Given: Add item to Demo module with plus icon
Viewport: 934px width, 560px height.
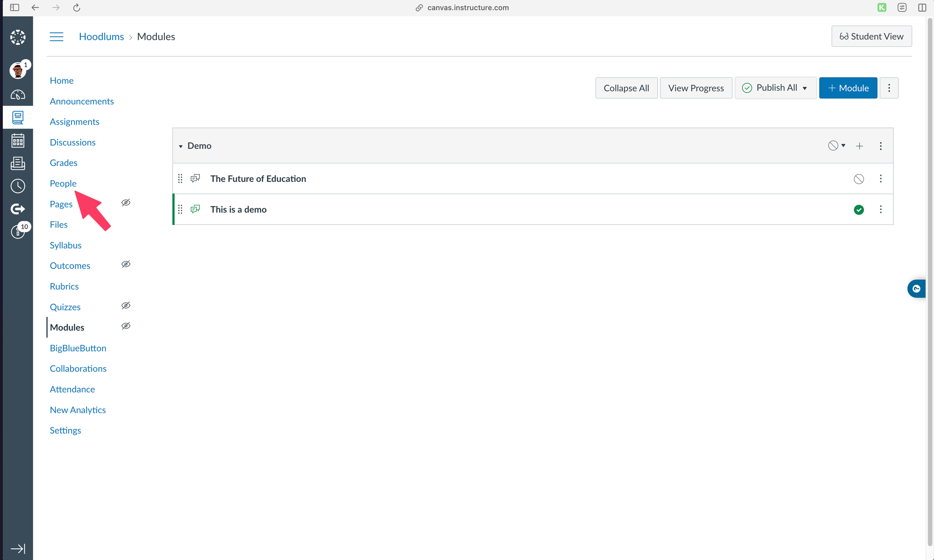Looking at the screenshot, I should [859, 146].
